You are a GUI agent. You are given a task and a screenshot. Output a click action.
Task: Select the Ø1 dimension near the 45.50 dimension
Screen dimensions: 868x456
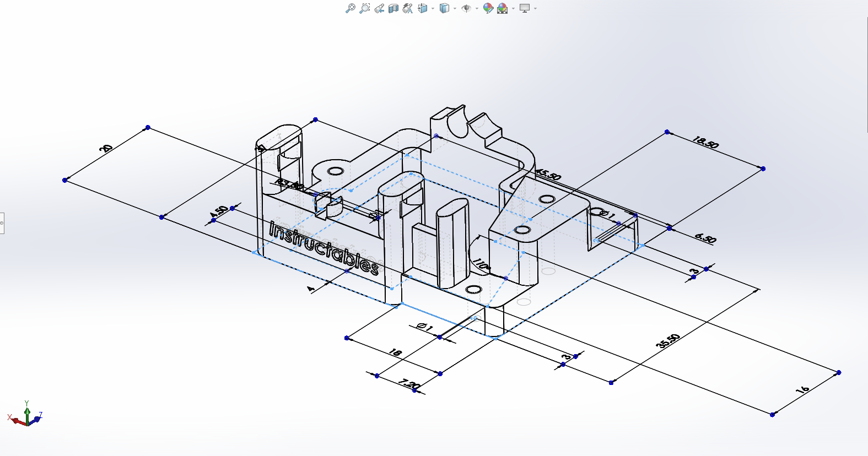coord(607,214)
